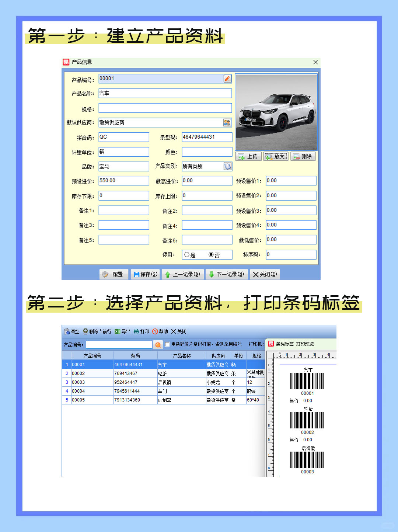Go to next record 下一记录
The width and height of the screenshot is (398, 532).
226,274
